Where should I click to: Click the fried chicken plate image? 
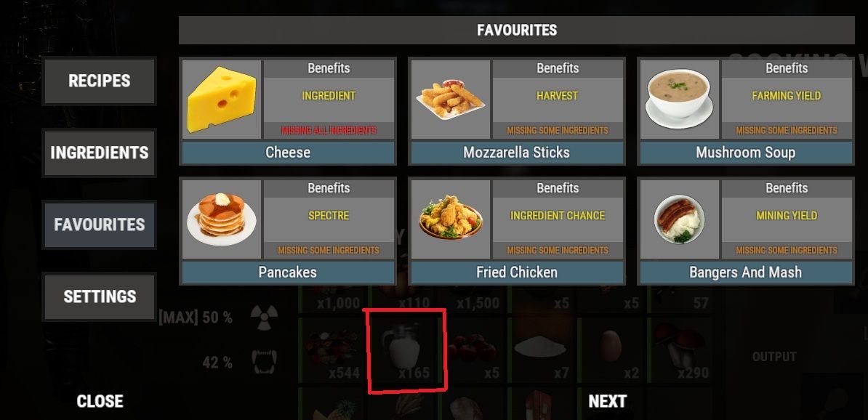click(451, 219)
